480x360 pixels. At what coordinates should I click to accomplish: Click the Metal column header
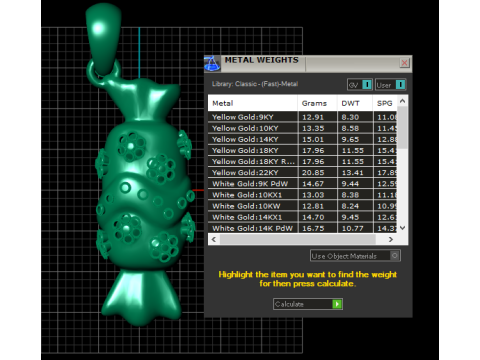click(253, 103)
